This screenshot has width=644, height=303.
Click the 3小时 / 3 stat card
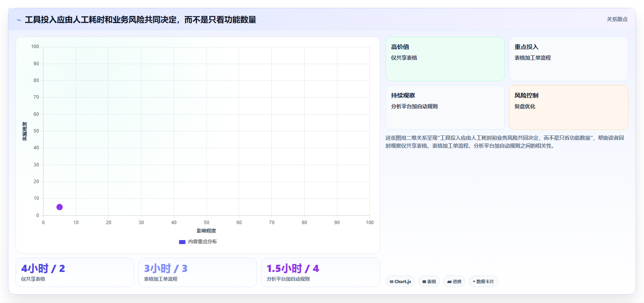point(198,272)
